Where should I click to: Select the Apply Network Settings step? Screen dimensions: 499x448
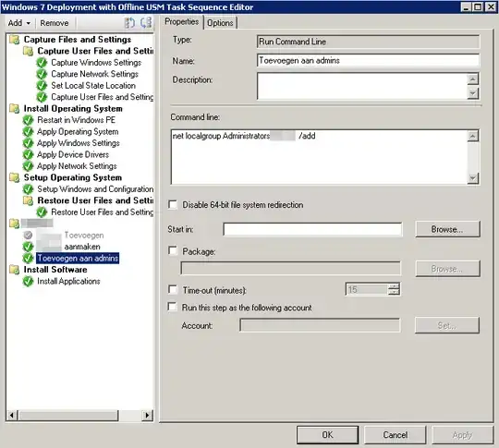click(77, 166)
